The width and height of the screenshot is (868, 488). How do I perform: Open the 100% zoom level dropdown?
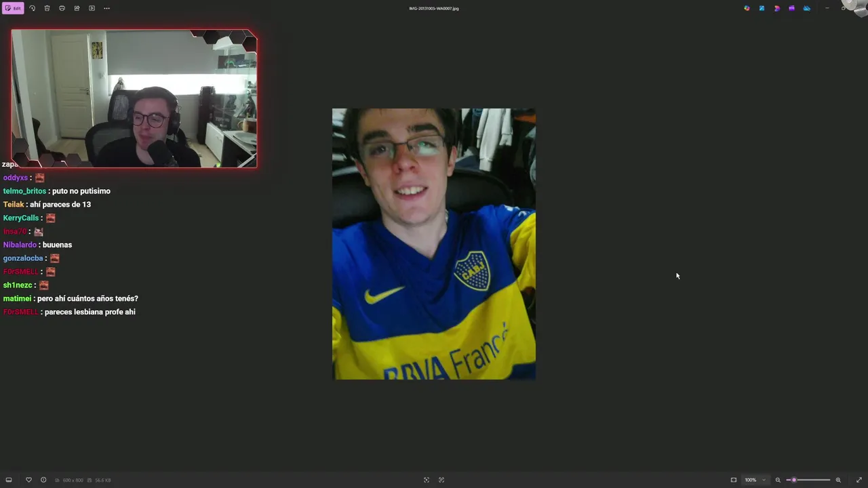point(755,480)
